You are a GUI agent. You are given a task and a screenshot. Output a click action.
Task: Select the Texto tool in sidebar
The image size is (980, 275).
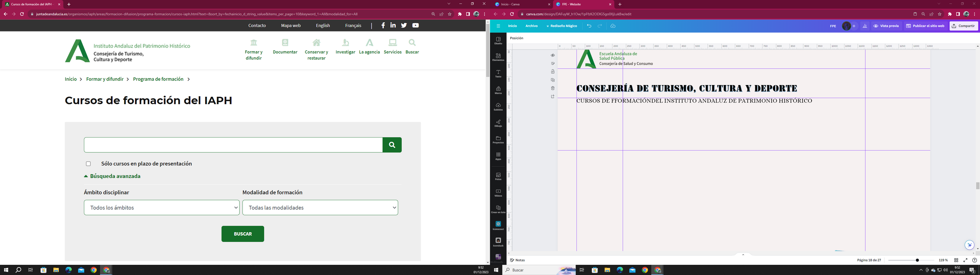coord(498,73)
